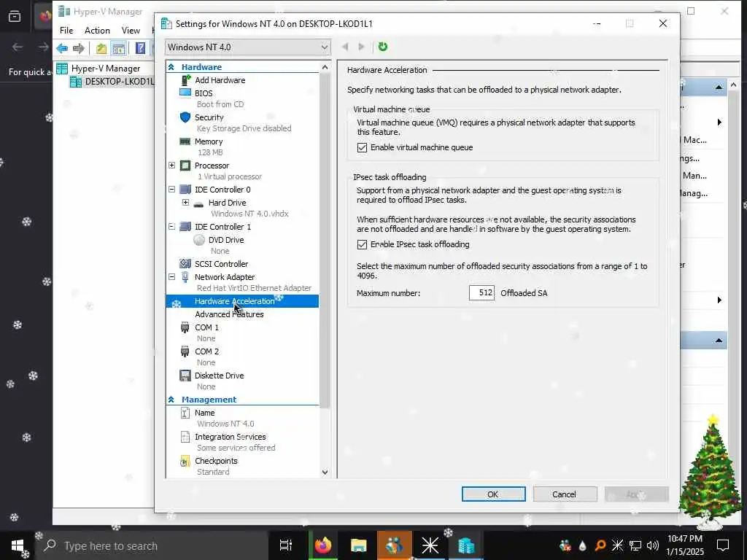Select the IDE Controller 0 icon
The height and width of the screenshot is (560, 747).
(185, 190)
